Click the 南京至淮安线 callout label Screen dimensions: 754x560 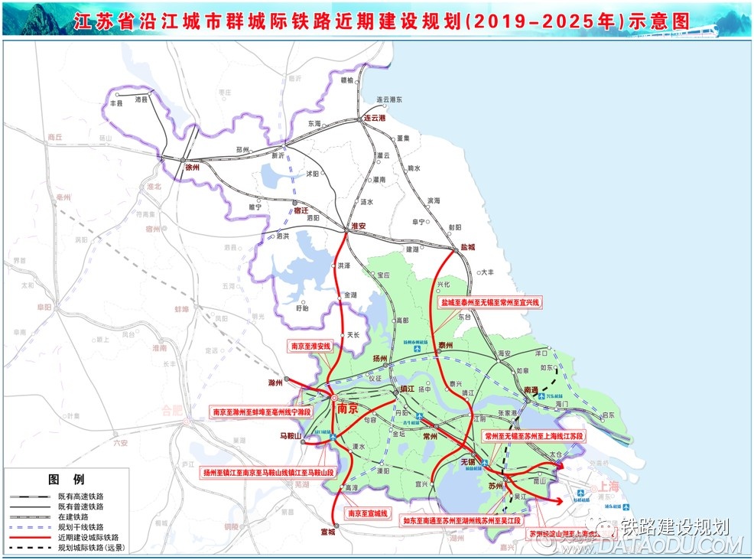[x=310, y=346]
